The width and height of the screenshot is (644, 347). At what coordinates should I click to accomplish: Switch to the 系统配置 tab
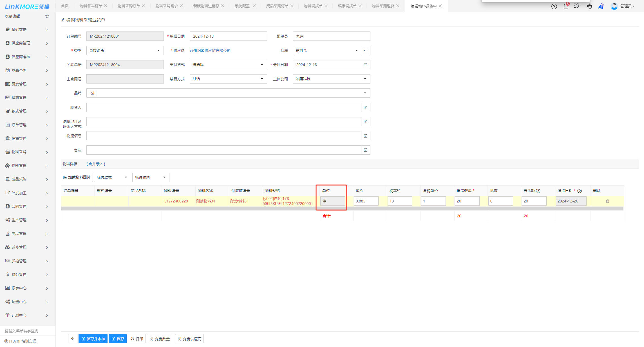pyautogui.click(x=242, y=6)
